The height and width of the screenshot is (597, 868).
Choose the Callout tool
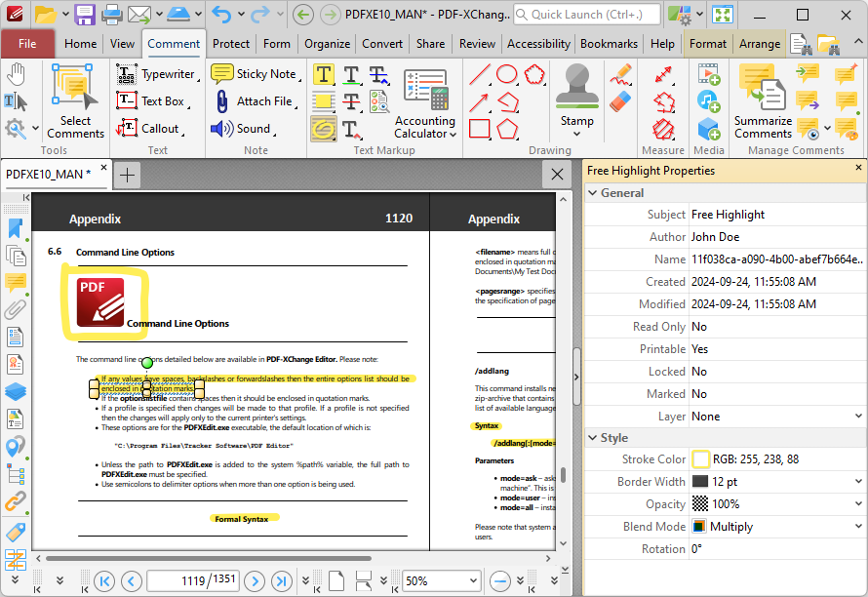tap(149, 129)
